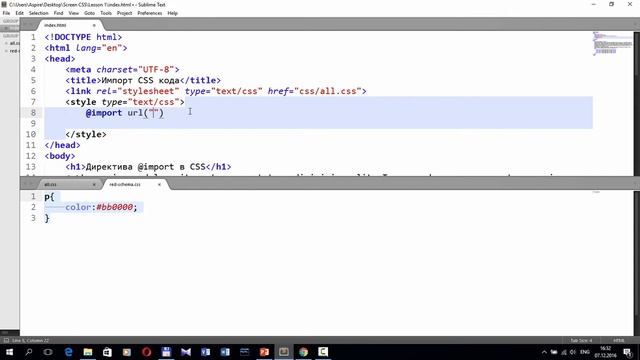Open the View menu
Screen dimensions: 640x360
pos(73,13)
